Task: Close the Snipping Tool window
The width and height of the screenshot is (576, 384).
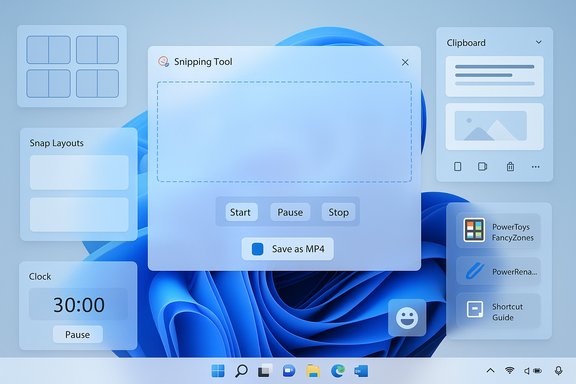Action: pyautogui.click(x=405, y=62)
